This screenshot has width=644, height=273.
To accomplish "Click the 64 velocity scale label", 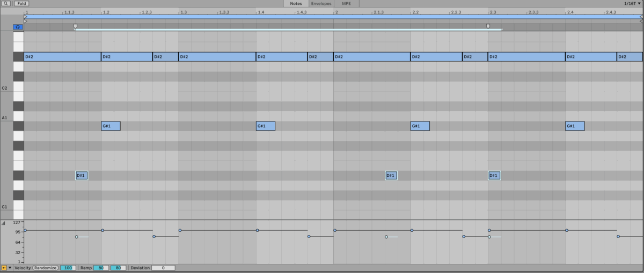I will tap(18, 242).
